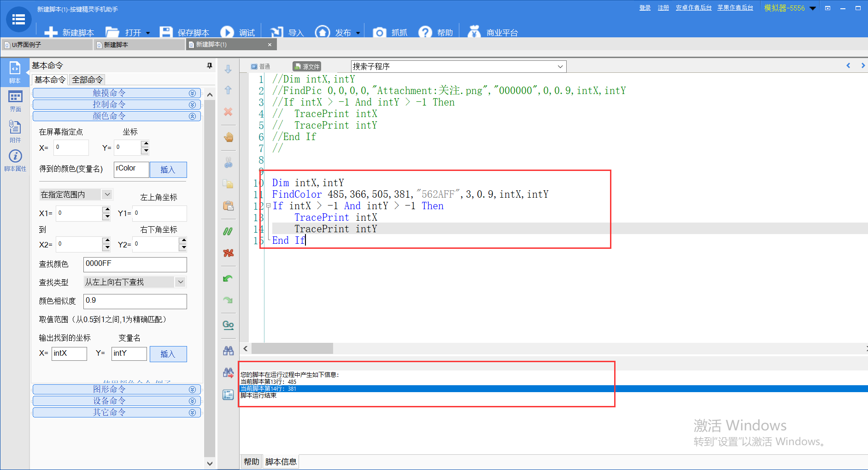868x470 pixels.
Task: Click the 保存脚本 save button
Action: (x=184, y=32)
